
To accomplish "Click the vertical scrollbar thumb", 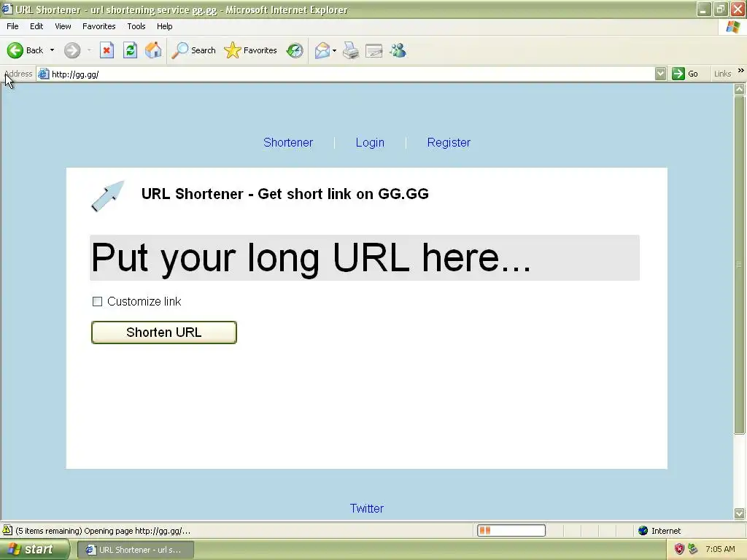I will pos(740,265).
